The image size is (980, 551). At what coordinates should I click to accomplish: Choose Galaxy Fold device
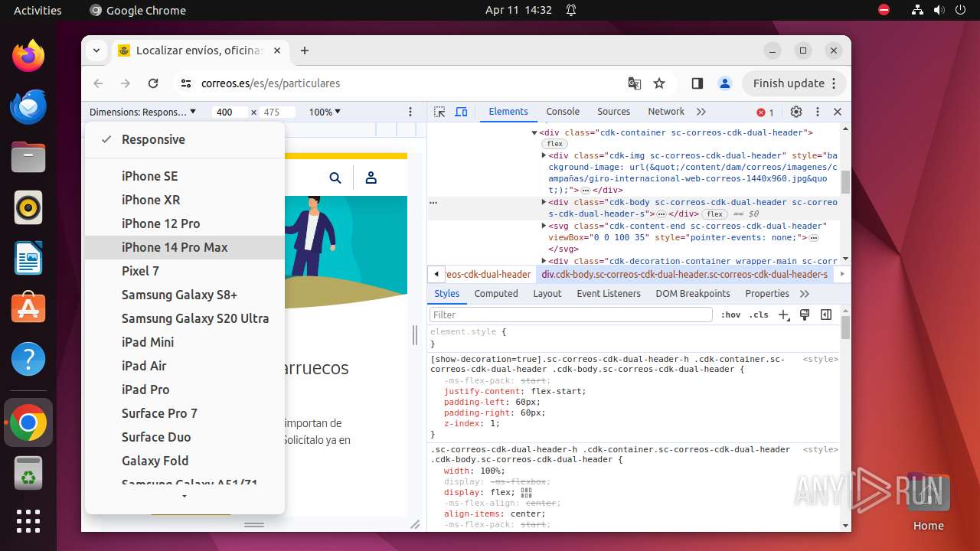pos(185,461)
